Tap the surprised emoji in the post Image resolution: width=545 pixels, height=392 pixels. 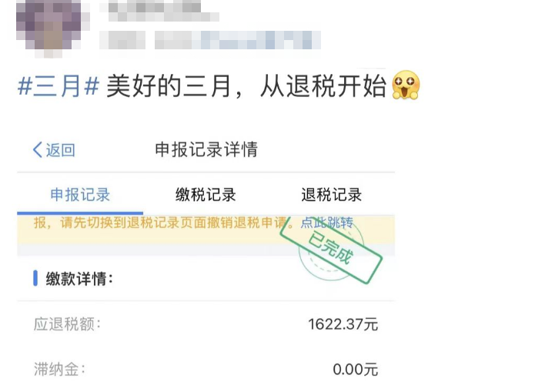point(406,85)
